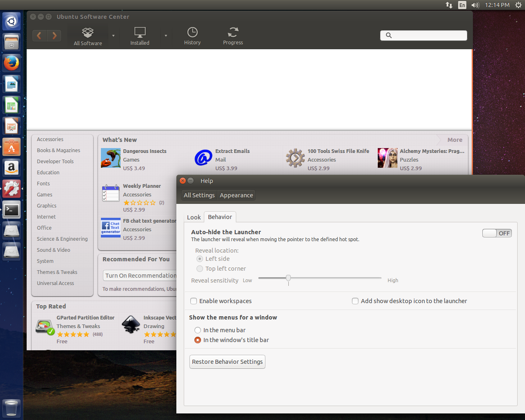Open the clock showing 12:14 PM

pos(497,5)
